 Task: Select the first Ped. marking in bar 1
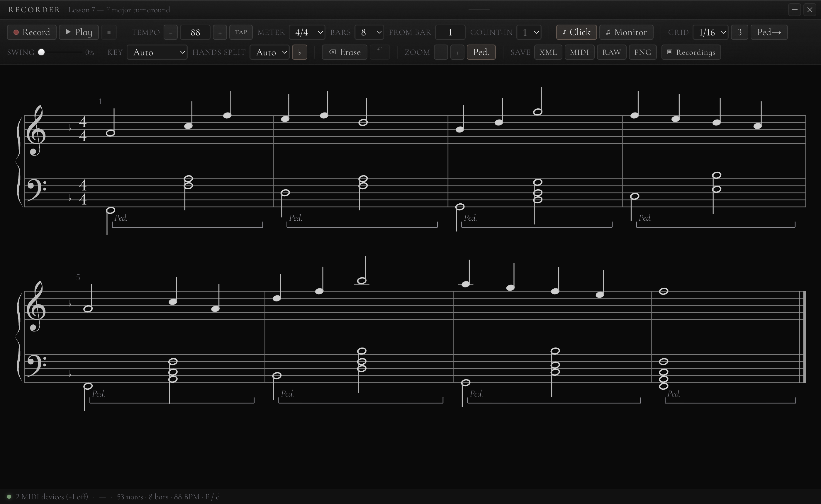(121, 218)
